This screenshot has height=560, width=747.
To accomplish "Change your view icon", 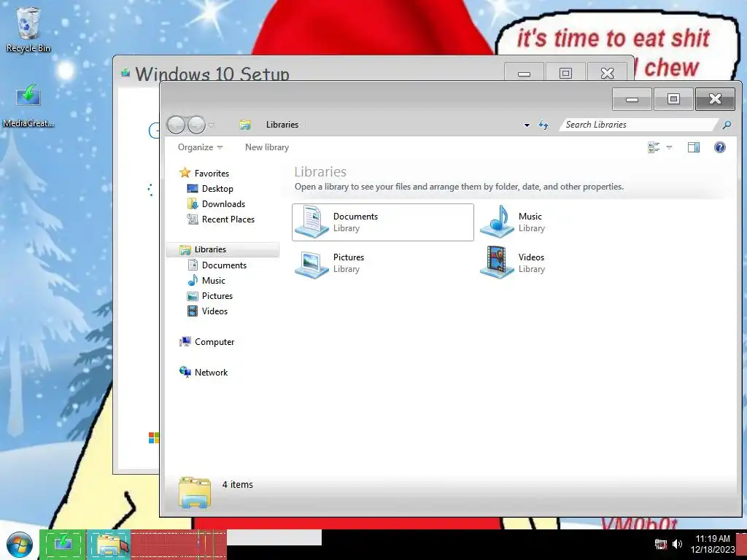I will tap(654, 147).
